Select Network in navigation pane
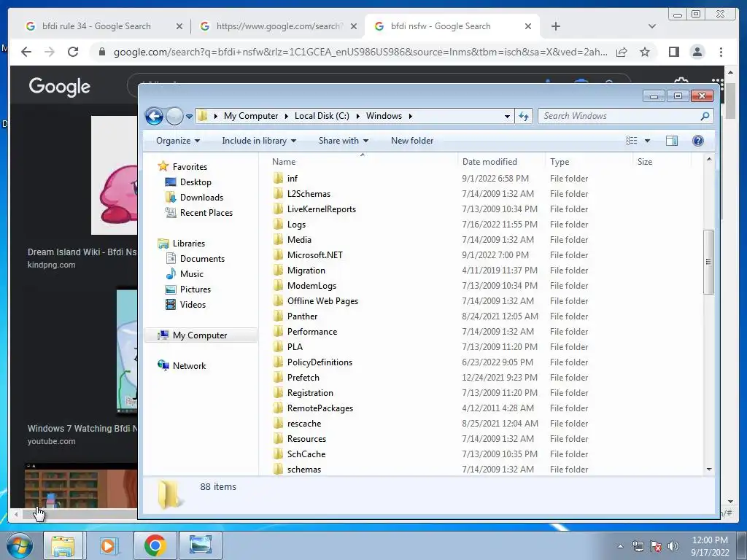The width and height of the screenshot is (747, 560). [189, 366]
